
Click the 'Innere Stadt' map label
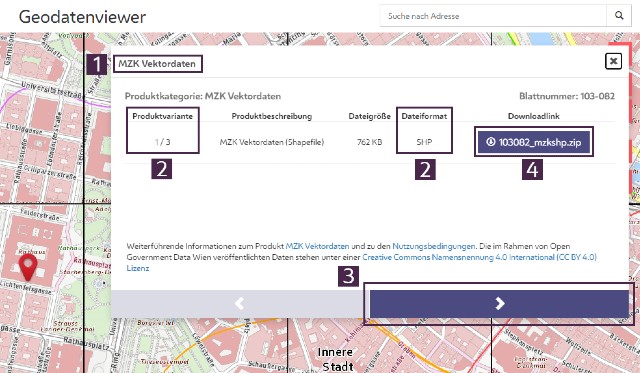point(335,359)
